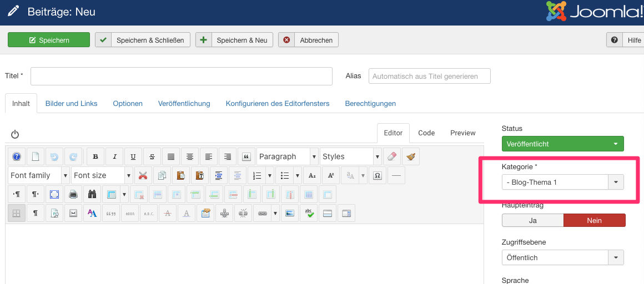Click the redo arrow icon

point(73,156)
